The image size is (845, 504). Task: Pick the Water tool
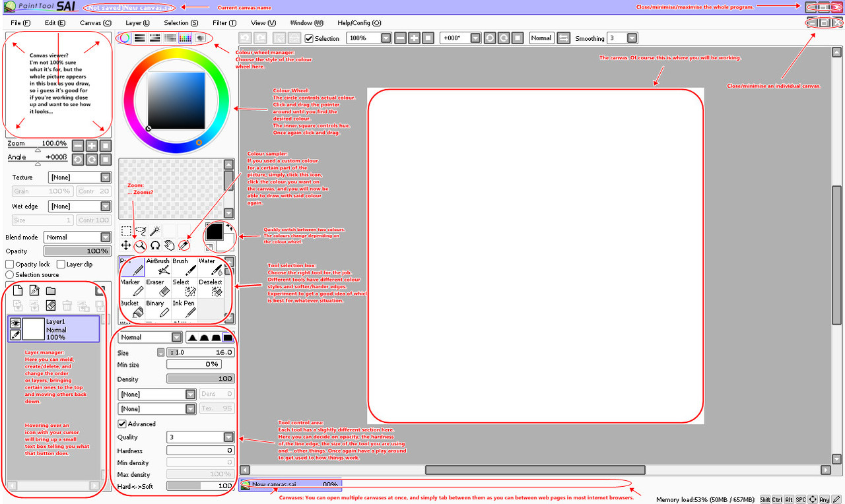click(211, 267)
